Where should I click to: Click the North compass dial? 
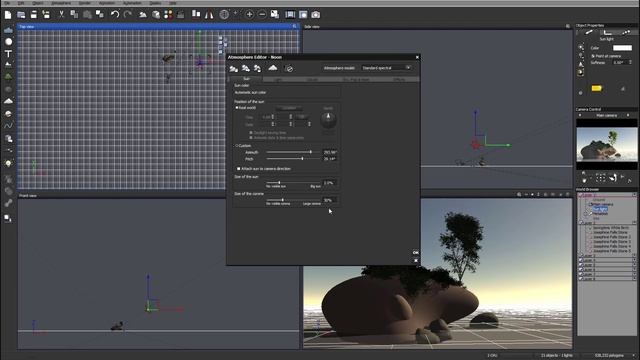pos(328,120)
